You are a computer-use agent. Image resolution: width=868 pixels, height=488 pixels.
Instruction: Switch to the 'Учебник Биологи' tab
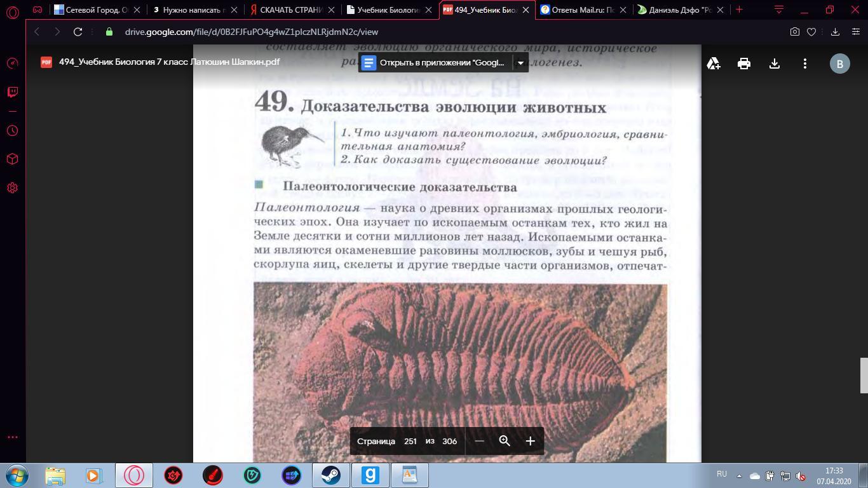point(390,10)
